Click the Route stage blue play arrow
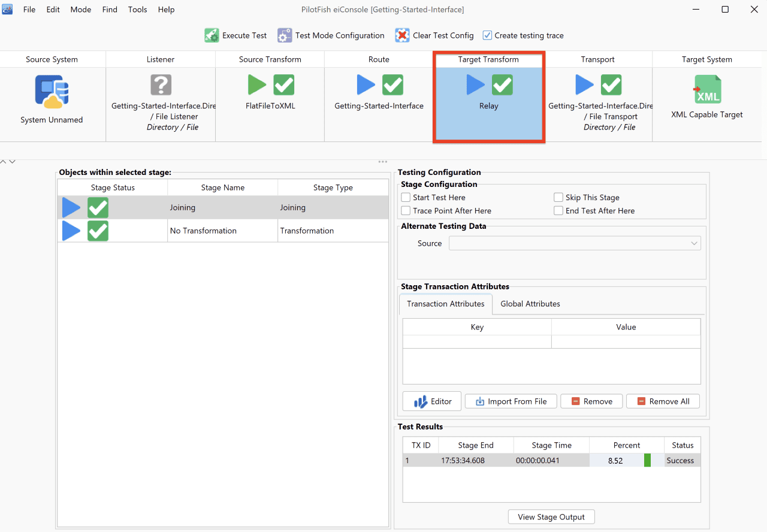This screenshot has width=767, height=532. (x=366, y=85)
